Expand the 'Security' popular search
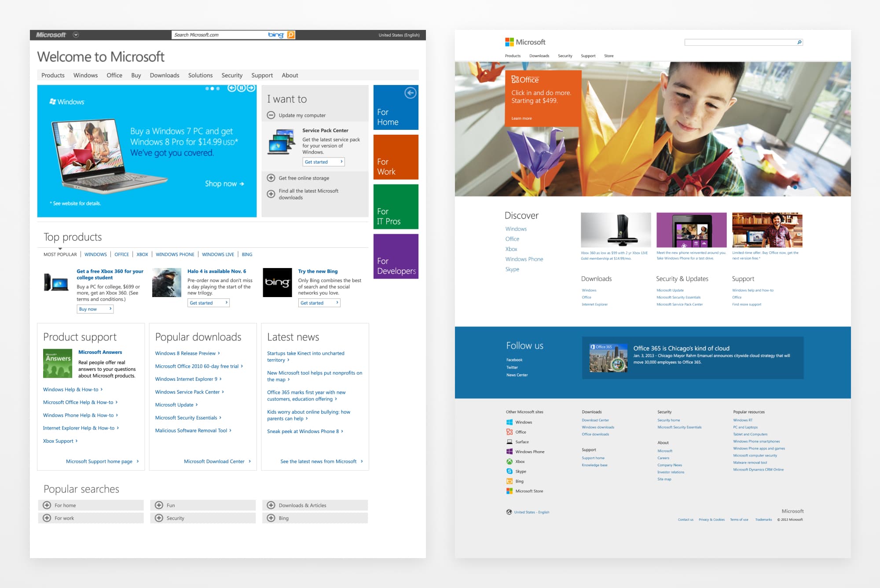The width and height of the screenshot is (880, 588). click(159, 518)
